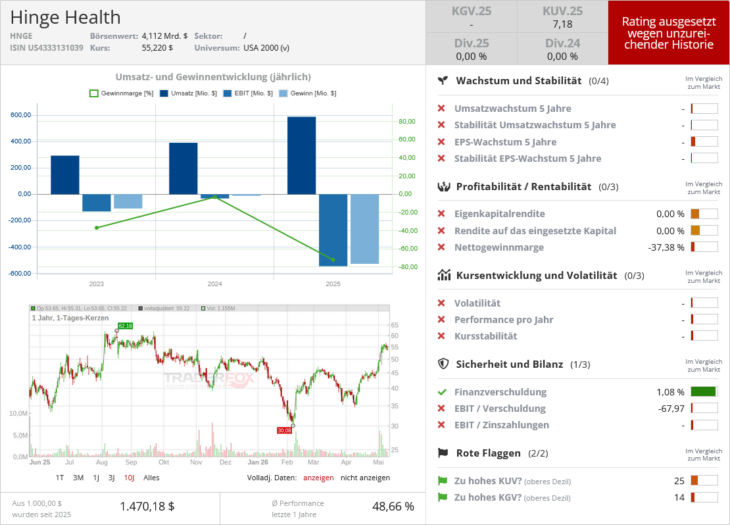Click the -37,38 % Nettogewinnmarge value
Screen dimensions: 730x525
[x=666, y=247]
